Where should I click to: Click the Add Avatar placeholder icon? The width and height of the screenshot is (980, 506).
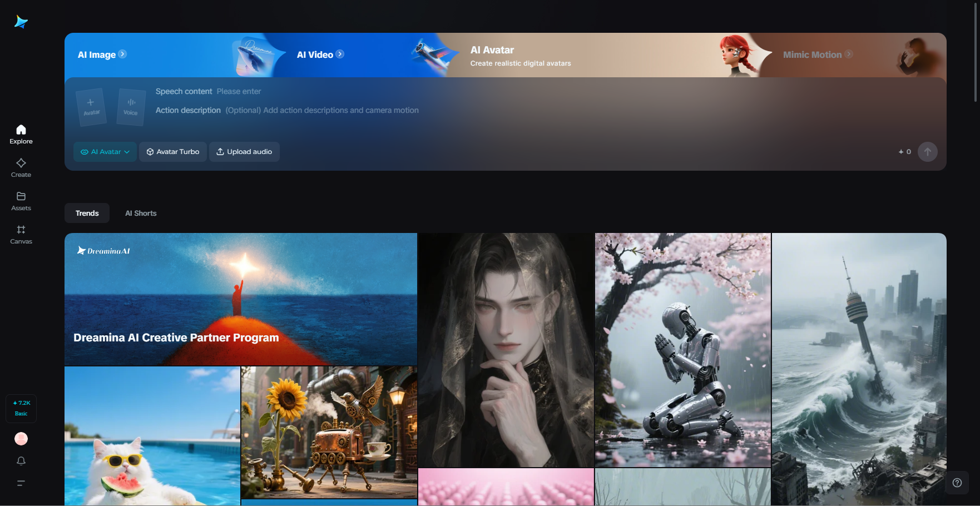click(x=91, y=107)
